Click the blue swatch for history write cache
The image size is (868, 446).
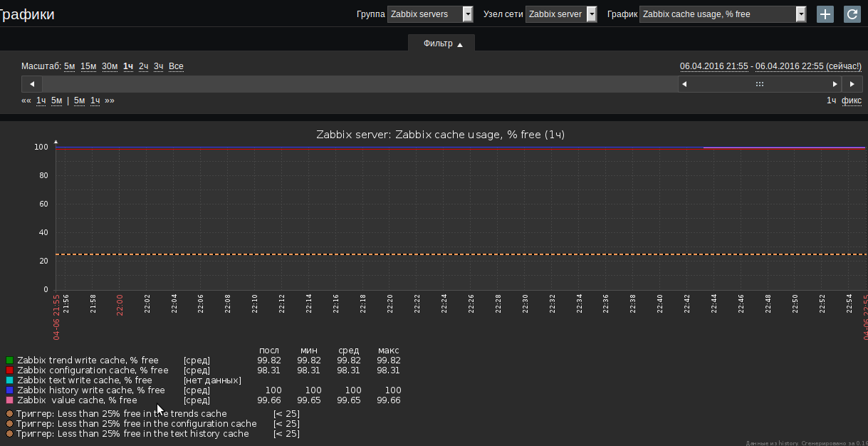10,390
